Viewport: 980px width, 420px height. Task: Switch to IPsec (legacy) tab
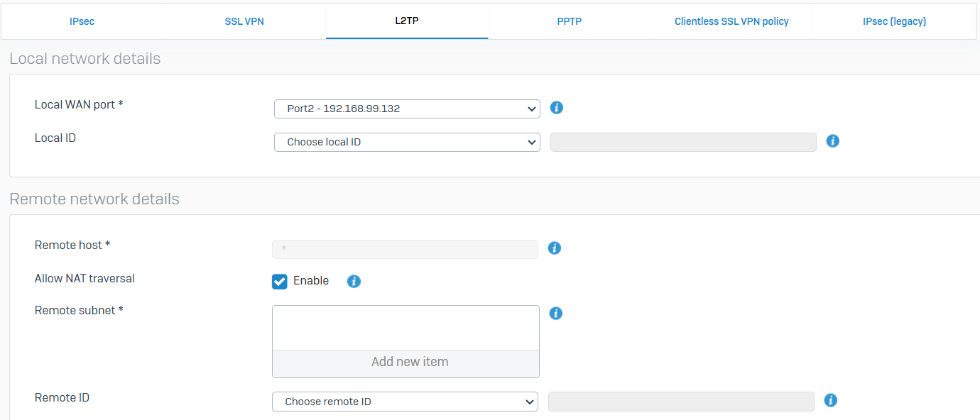click(x=894, y=21)
